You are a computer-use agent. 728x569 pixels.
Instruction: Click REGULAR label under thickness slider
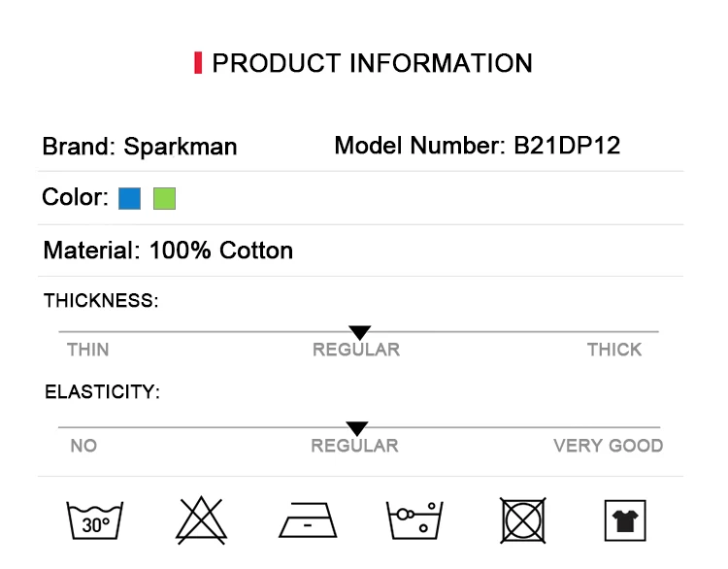click(x=356, y=350)
